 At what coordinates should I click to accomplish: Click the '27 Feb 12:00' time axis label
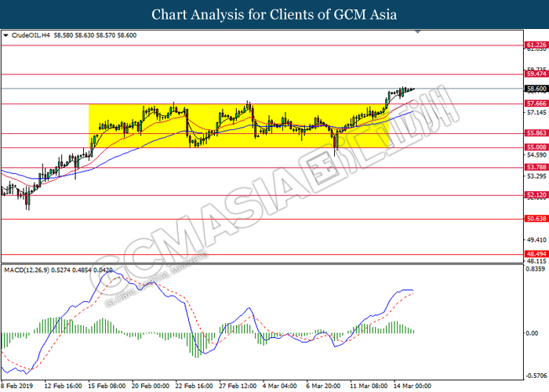tap(235, 386)
